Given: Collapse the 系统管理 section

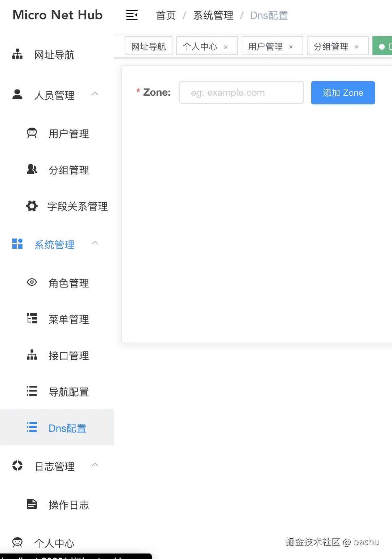Looking at the screenshot, I should pyautogui.click(x=95, y=243).
